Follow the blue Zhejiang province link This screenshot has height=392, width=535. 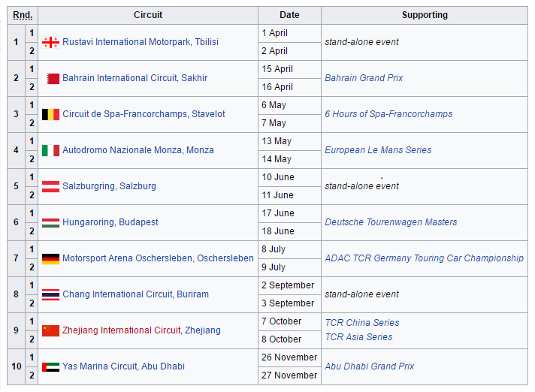pyautogui.click(x=203, y=330)
